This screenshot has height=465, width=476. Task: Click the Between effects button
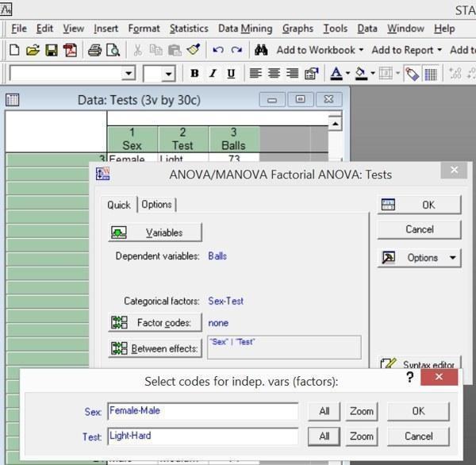coord(155,348)
